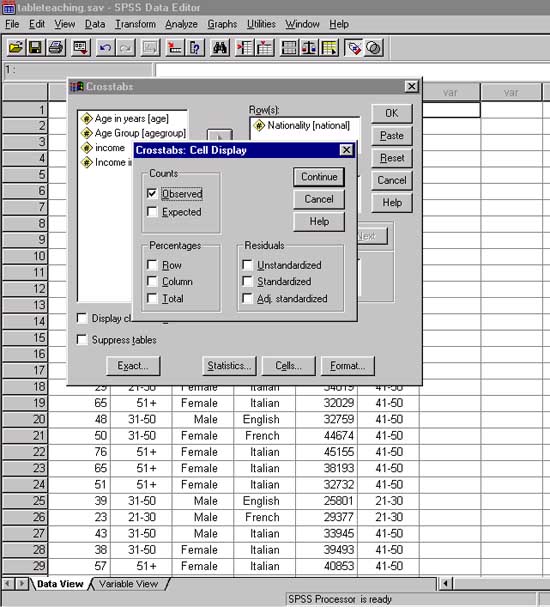Click the Save File toolbar icon
550x607 pixels.
tap(35, 48)
